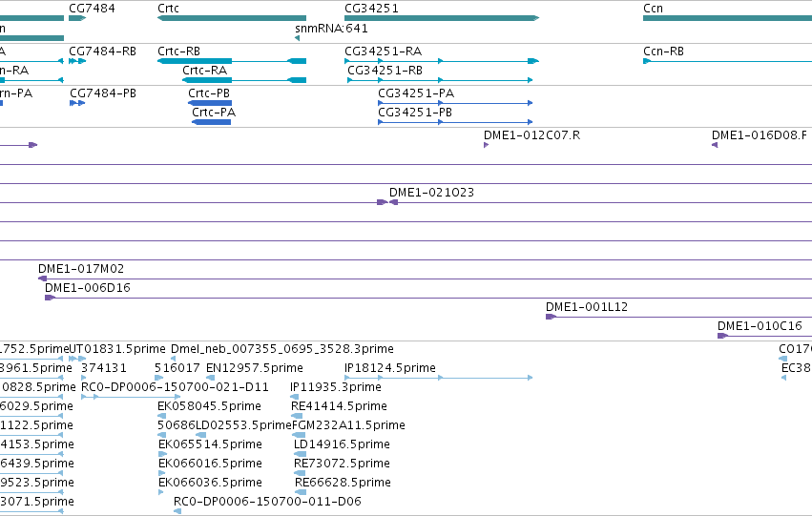812x516 pixels.
Task: Select the DME1-017M02 clone label
Action: coord(81,269)
